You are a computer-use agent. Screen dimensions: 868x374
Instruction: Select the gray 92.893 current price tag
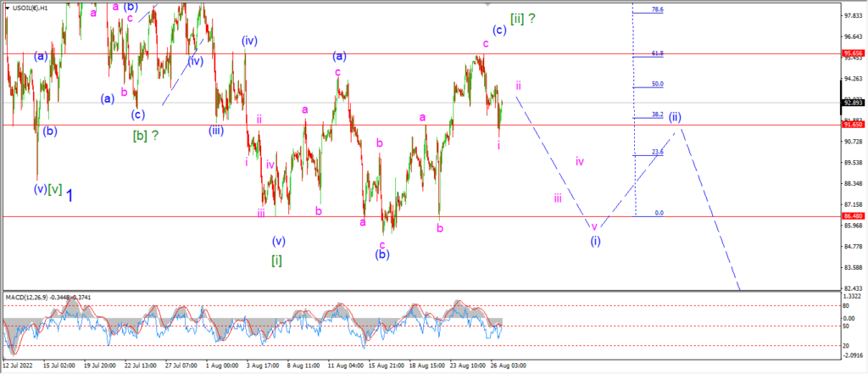pos(851,103)
